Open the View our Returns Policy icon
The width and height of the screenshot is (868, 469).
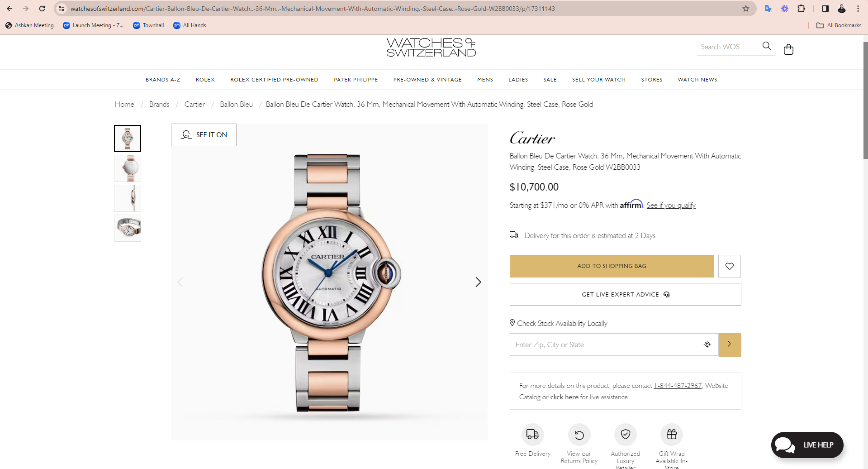coord(579,435)
